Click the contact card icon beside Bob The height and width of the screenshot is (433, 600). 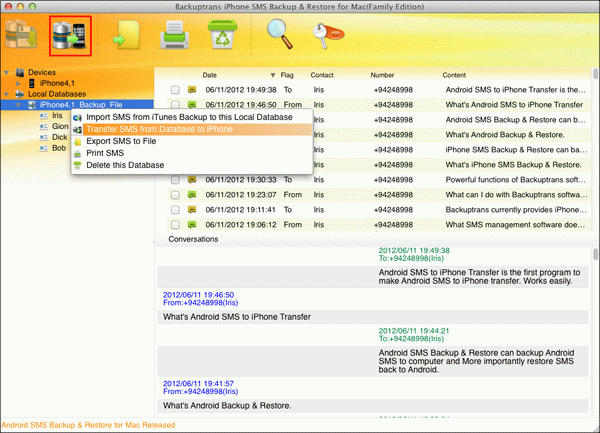click(44, 148)
